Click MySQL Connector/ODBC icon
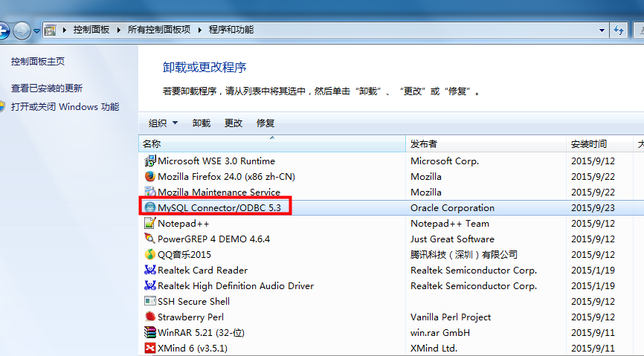 pyautogui.click(x=150, y=207)
